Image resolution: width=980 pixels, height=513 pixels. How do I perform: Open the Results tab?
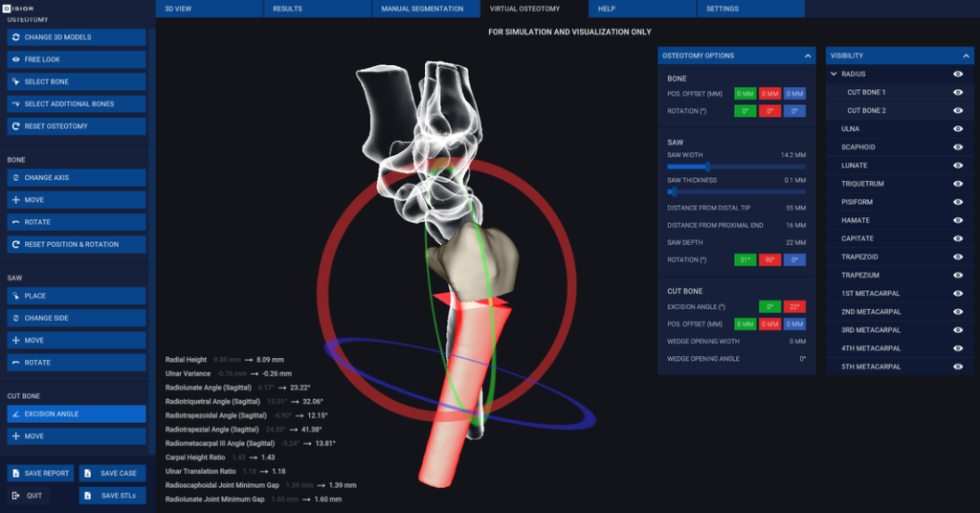318,9
